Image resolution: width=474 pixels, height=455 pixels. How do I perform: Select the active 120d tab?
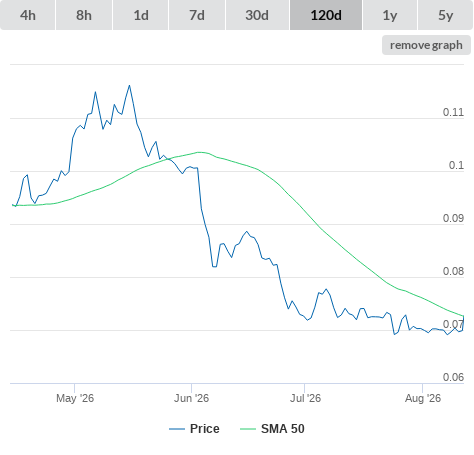coord(326,15)
